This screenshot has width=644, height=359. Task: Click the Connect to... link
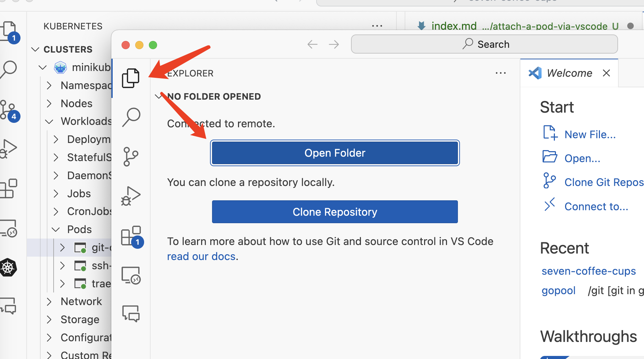tap(596, 206)
